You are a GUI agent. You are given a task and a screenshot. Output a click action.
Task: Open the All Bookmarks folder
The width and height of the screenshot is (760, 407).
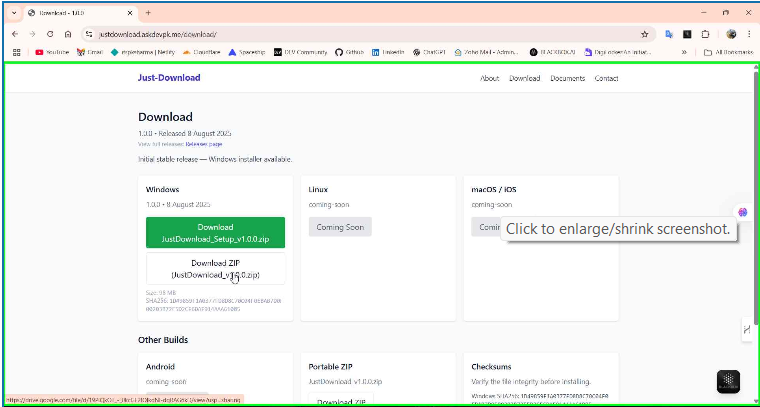coord(728,52)
